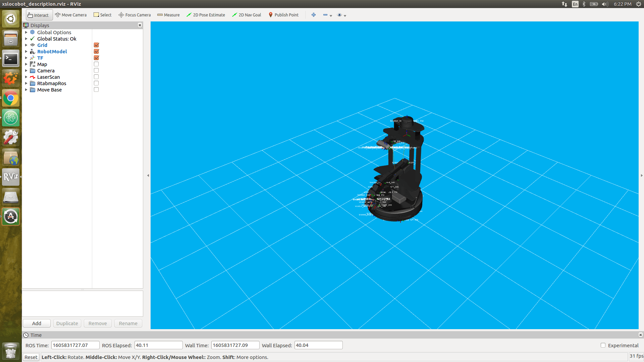
Task: Open Atom editor from the launcher
Action: pos(11,118)
